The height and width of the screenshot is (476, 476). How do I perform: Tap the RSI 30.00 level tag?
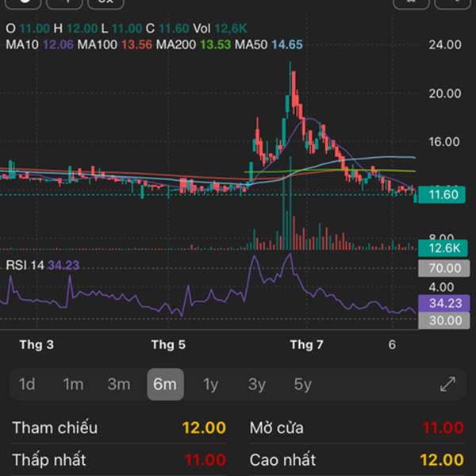pyautogui.click(x=444, y=321)
